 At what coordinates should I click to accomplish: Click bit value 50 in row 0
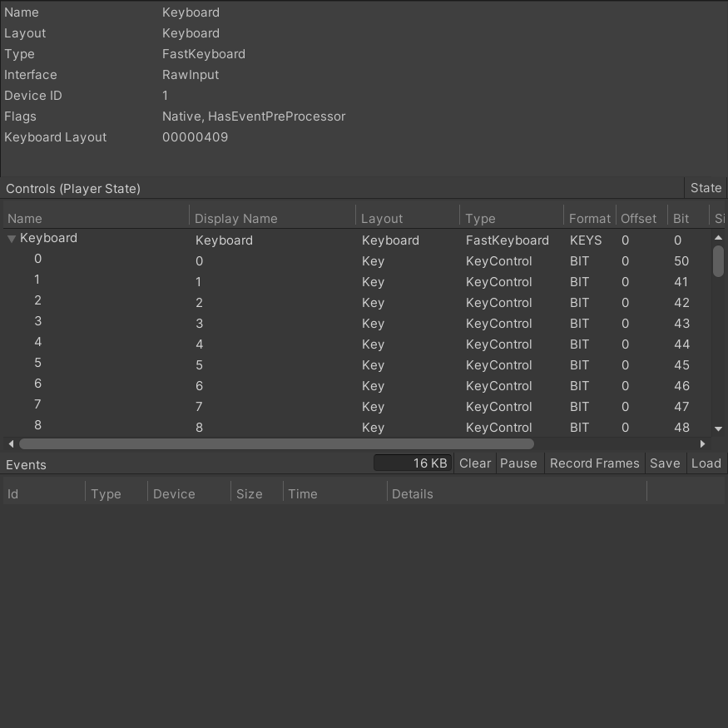coord(681,261)
